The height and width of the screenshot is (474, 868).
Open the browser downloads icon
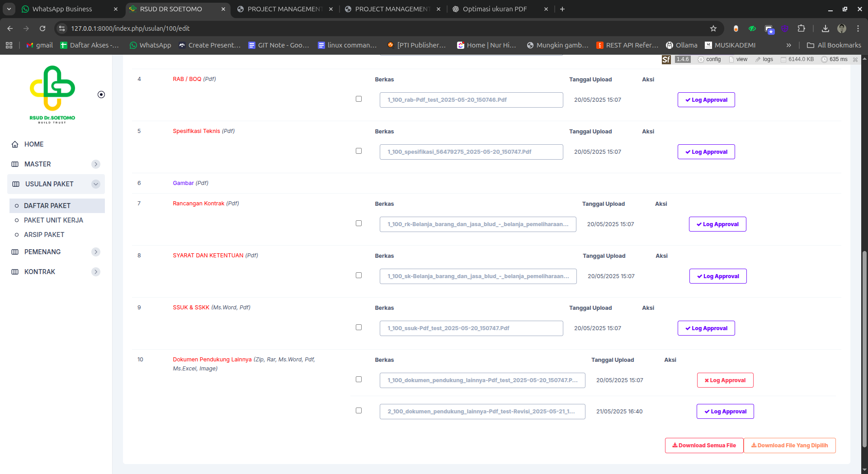(825, 28)
